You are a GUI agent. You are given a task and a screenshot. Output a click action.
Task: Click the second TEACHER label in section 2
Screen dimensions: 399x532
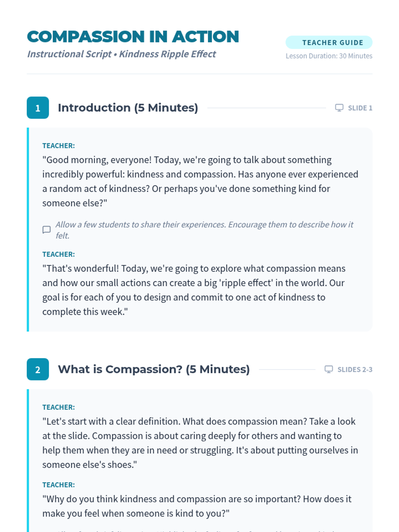pyautogui.click(x=59, y=485)
